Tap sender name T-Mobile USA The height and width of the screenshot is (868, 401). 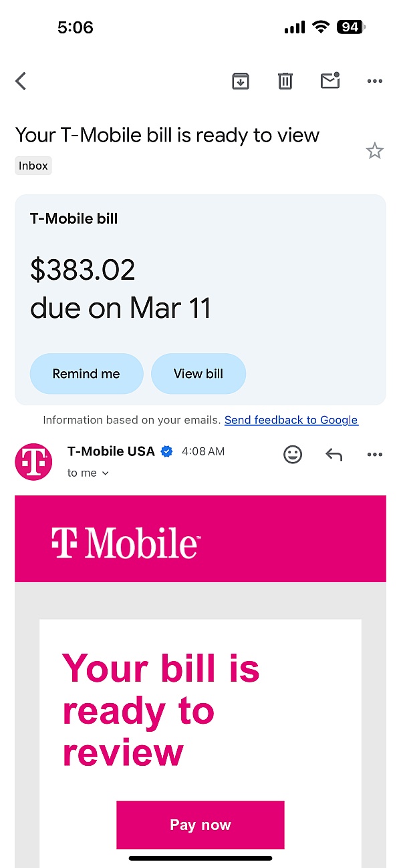point(111,451)
